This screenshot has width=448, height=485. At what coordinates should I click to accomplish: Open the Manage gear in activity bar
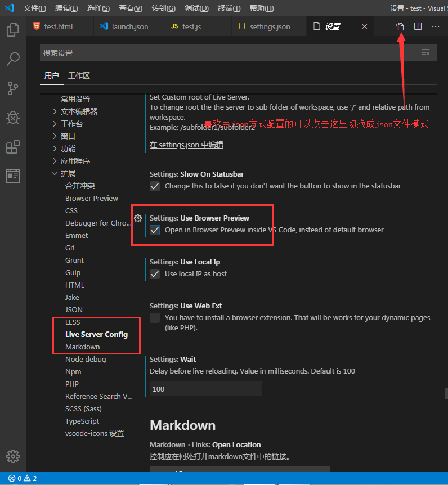pos(13,456)
